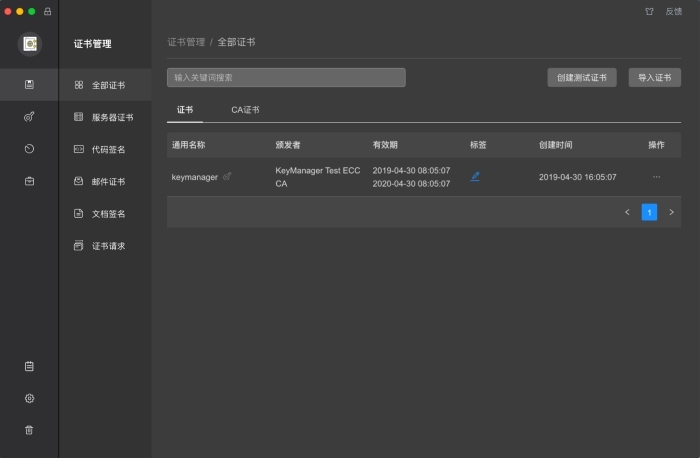Open the row actions ellipsis menu
The height and width of the screenshot is (458, 700).
656,177
